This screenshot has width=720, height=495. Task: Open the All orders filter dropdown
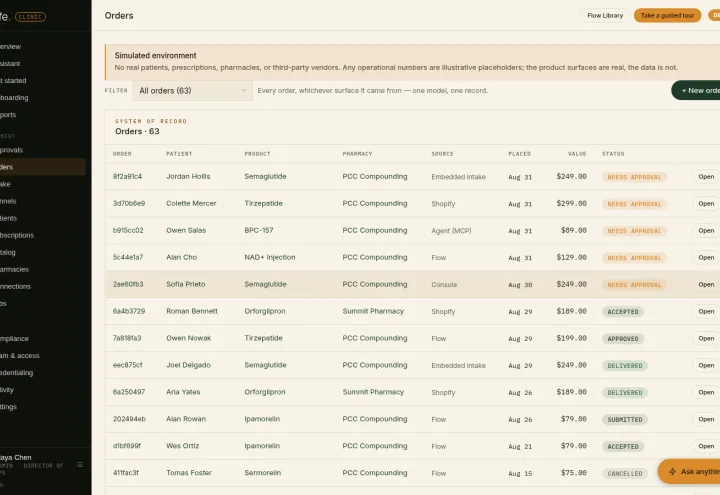192,90
